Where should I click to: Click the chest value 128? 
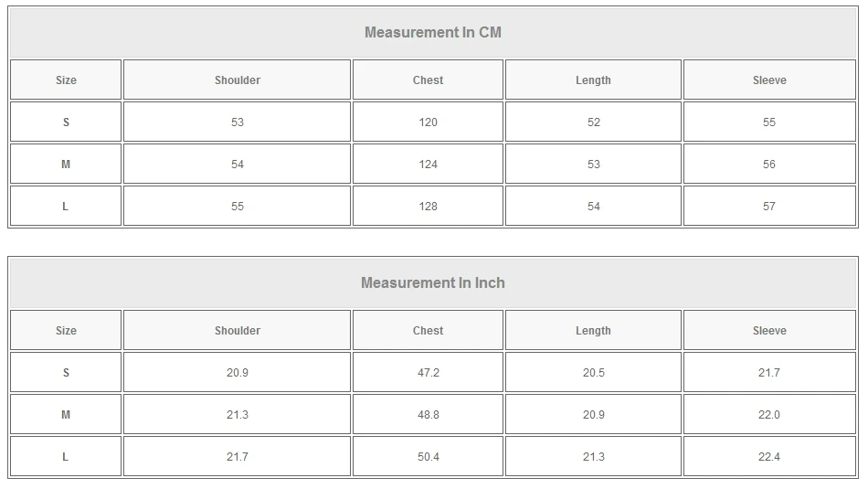[x=428, y=207]
